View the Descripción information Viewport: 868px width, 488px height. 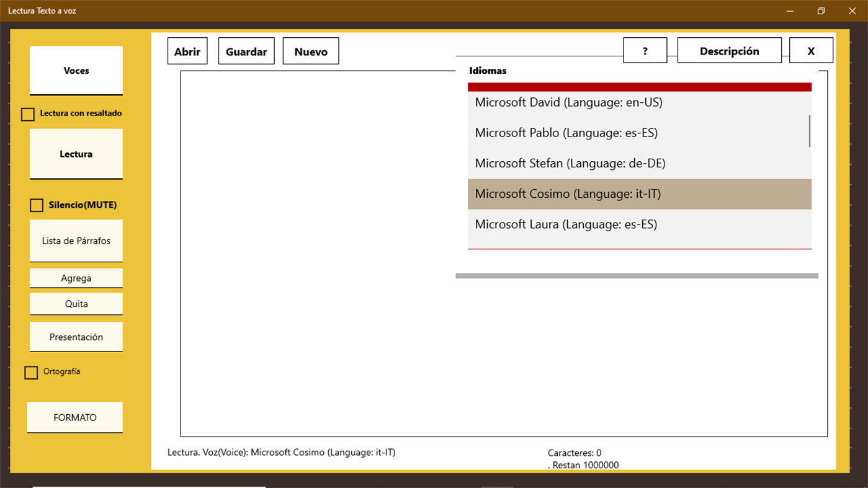pos(729,50)
